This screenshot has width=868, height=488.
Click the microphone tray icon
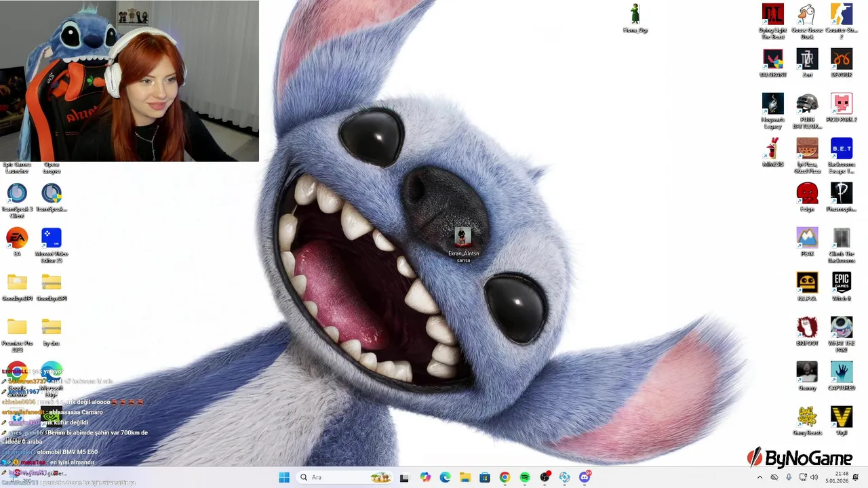tap(789, 477)
